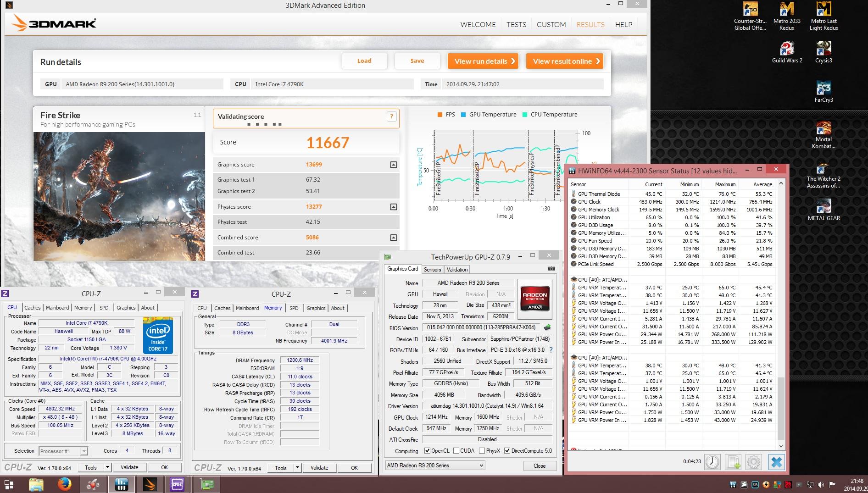Toggle the DirectCompute 5.0 checkbox
The image size is (868, 493).
[x=507, y=451]
